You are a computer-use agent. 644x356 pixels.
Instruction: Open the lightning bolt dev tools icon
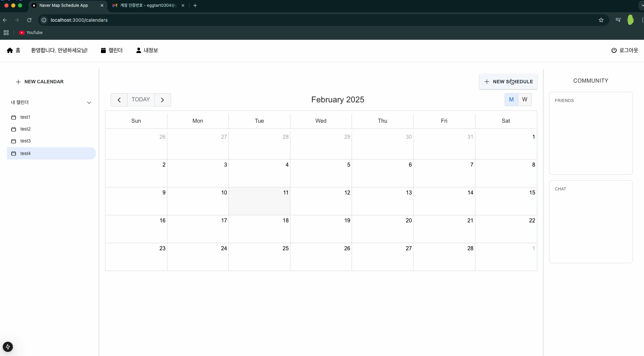tap(8, 347)
